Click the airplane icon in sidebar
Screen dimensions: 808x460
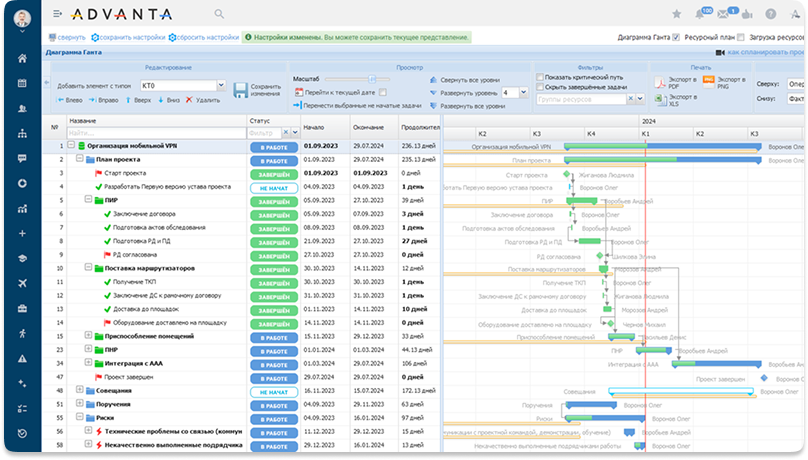(x=22, y=283)
